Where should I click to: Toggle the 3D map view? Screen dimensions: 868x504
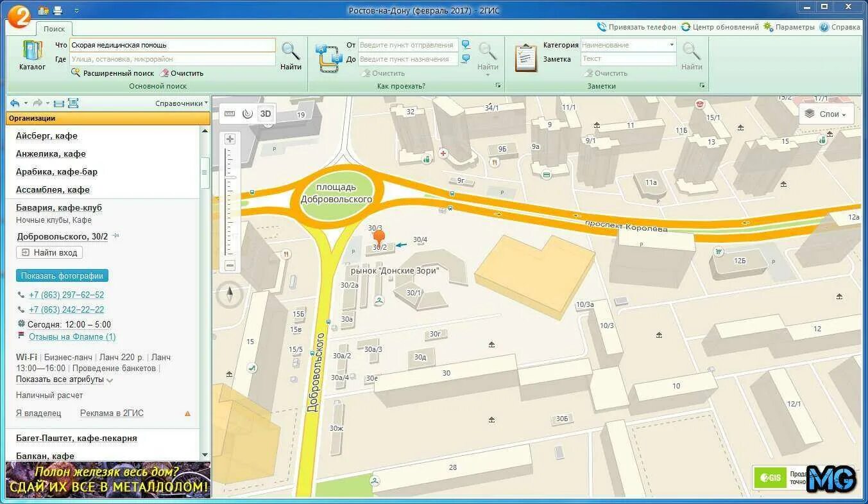click(266, 114)
